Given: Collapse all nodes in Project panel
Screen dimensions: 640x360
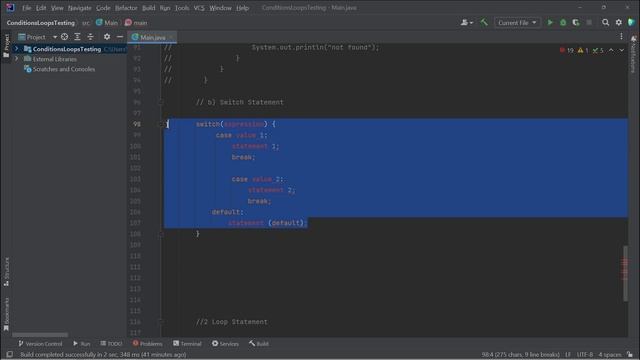Looking at the screenshot, I should 90,37.
